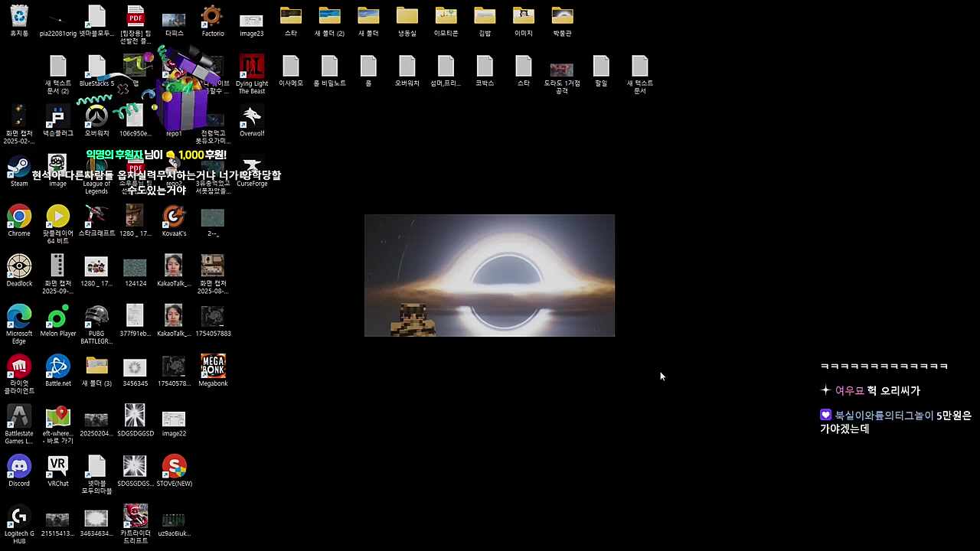Open the KovaaK's aim trainer icon
This screenshot has width=980, height=551.
click(x=174, y=217)
